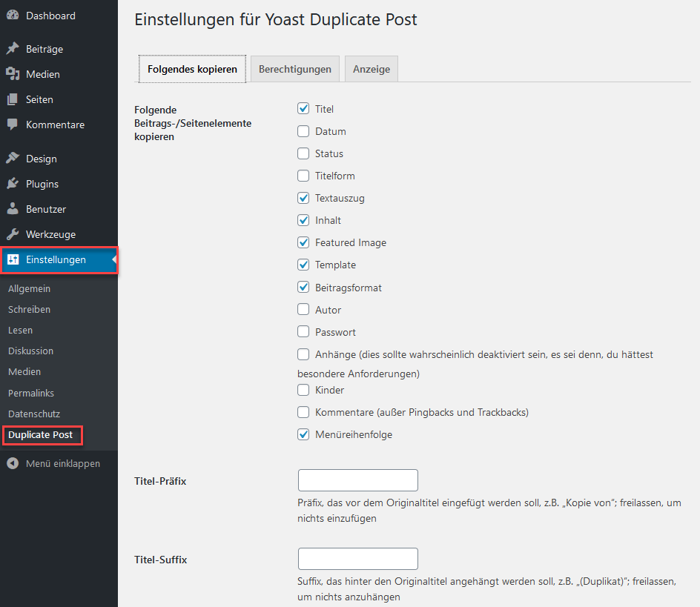The height and width of the screenshot is (607, 700).
Task: Click the Design paintbrush icon
Action: pos(13,158)
